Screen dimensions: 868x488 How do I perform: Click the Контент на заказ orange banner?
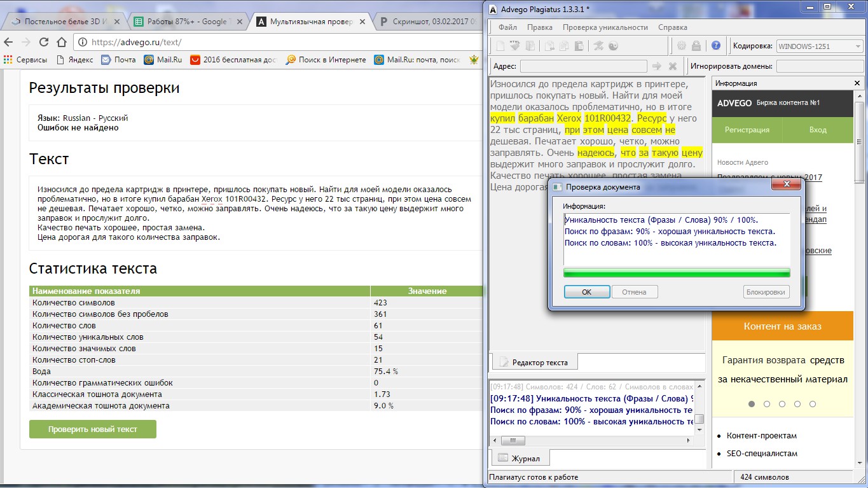pyautogui.click(x=782, y=326)
